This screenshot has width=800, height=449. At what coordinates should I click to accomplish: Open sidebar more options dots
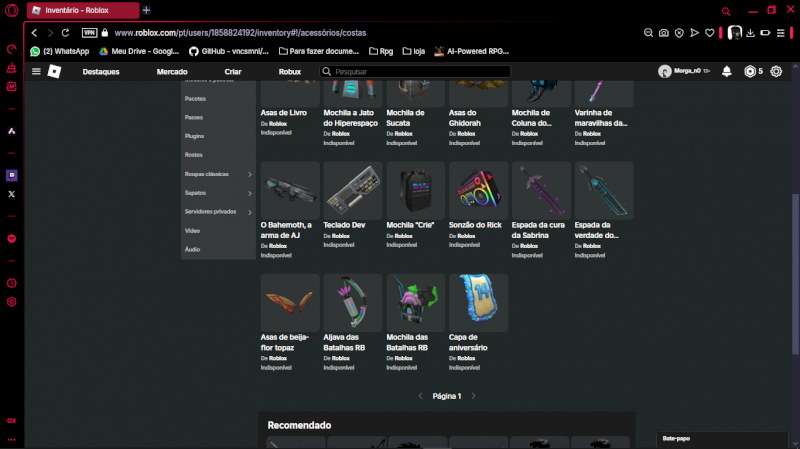pos(12,439)
